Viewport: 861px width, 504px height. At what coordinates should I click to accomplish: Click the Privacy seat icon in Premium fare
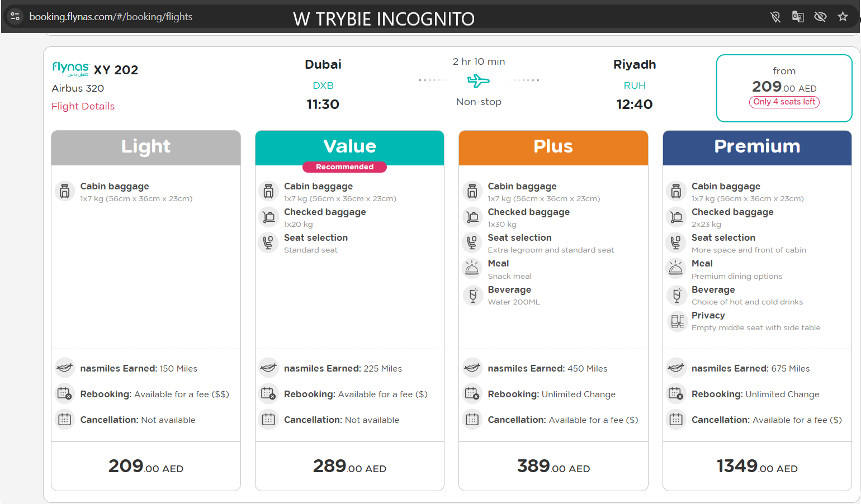tap(677, 321)
